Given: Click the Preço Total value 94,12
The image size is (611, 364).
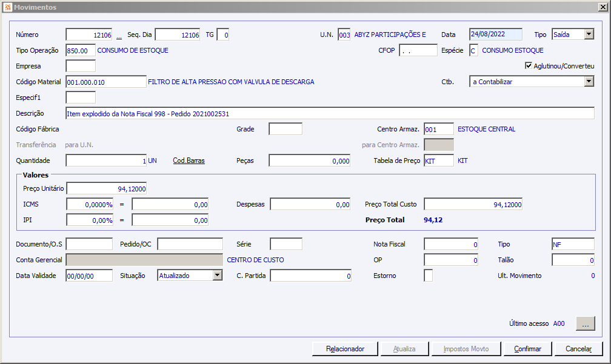Looking at the screenshot, I should 433,220.
